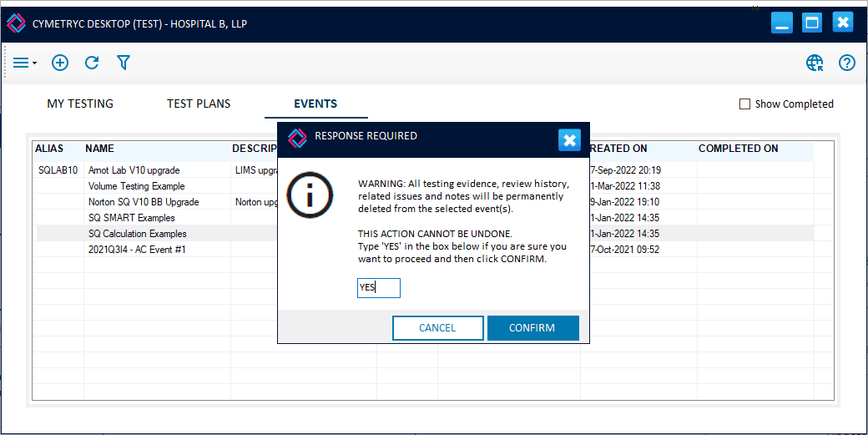Sort by the ALIAS column header

coord(49,149)
